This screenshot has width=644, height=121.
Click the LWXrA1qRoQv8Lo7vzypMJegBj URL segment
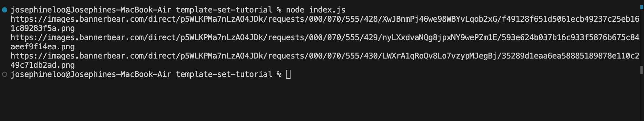tap(439, 56)
